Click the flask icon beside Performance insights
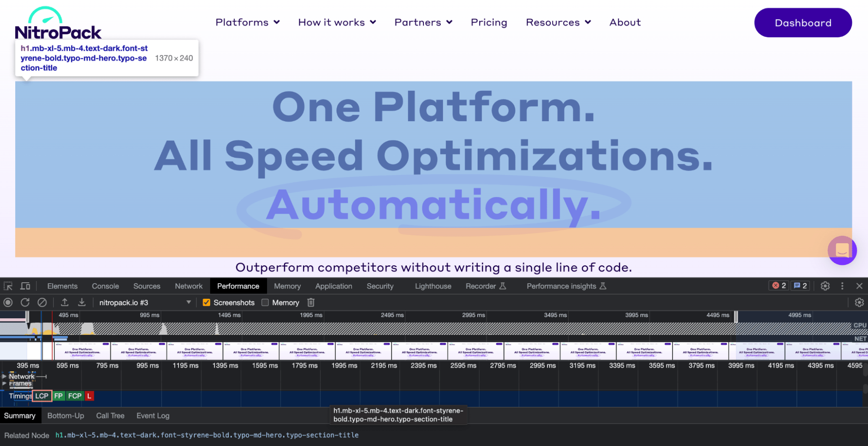Viewport: 868px width, 446px height. 603,286
